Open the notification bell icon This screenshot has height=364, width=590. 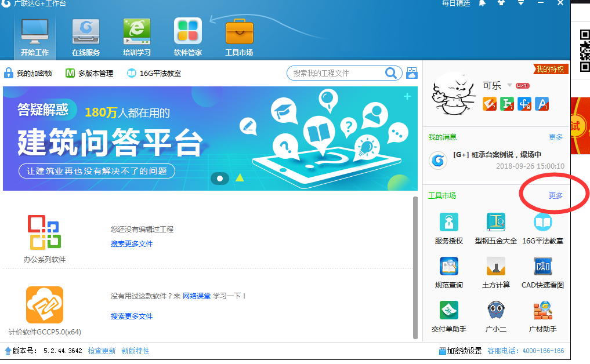tap(482, 3)
